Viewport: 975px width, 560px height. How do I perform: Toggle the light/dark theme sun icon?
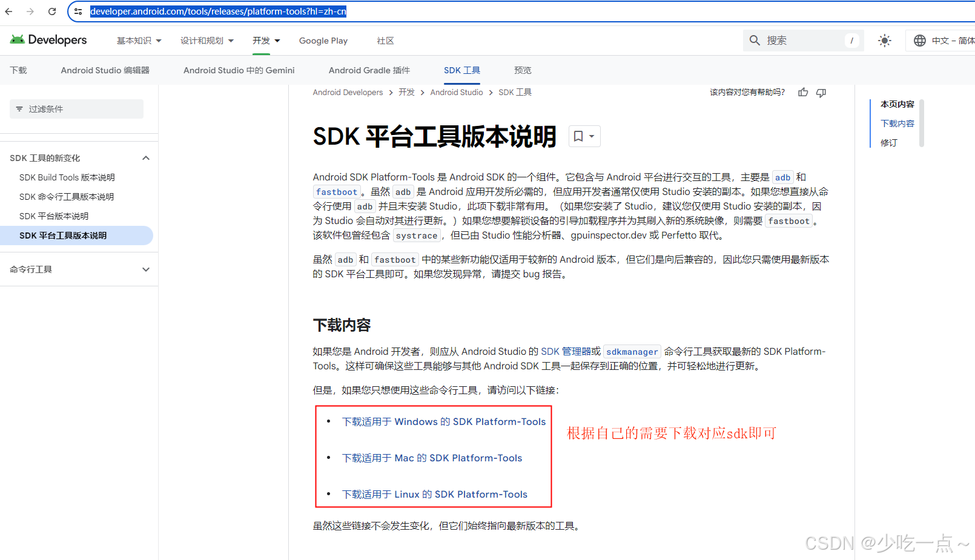click(885, 41)
